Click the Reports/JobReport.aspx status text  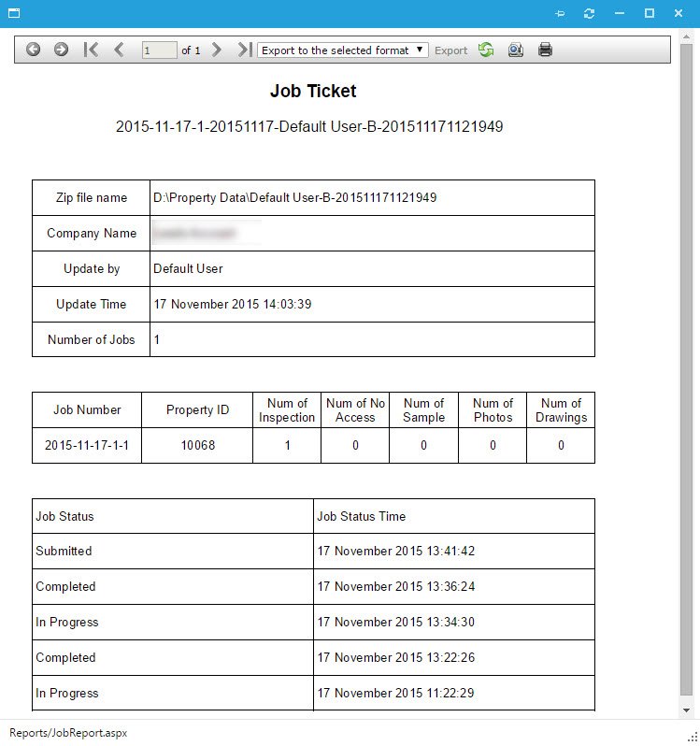tap(68, 733)
